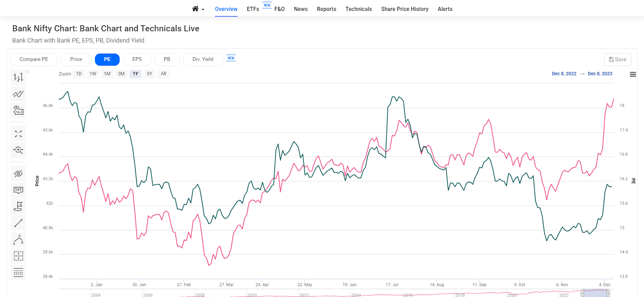This screenshot has width=644, height=297.
Task: Click the navigator selected range window
Action: pyautogui.click(x=595, y=293)
